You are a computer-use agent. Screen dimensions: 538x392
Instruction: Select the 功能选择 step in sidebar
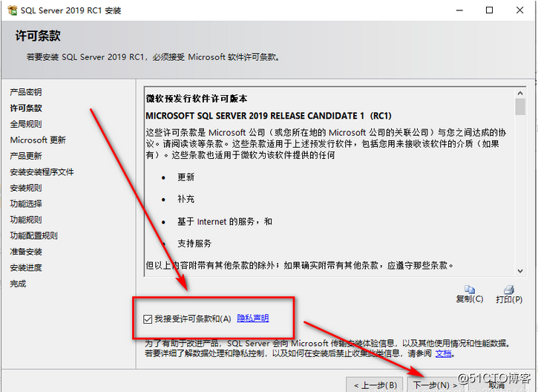click(26, 204)
